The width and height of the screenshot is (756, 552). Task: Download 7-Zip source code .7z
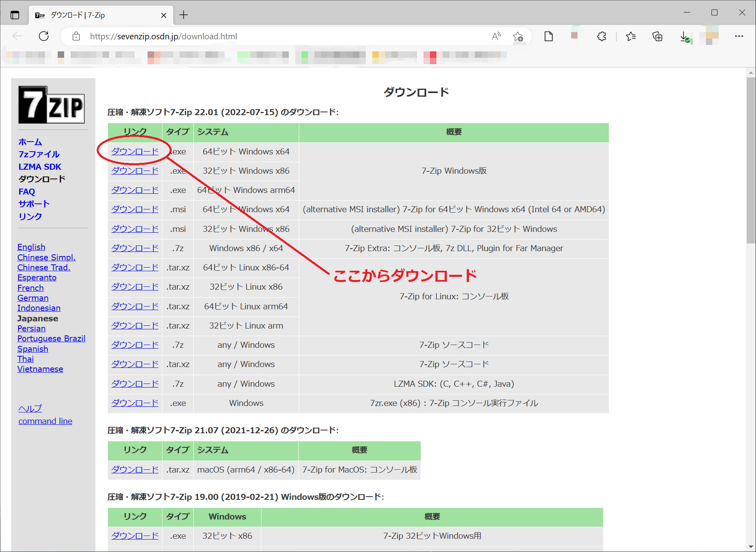tap(135, 345)
